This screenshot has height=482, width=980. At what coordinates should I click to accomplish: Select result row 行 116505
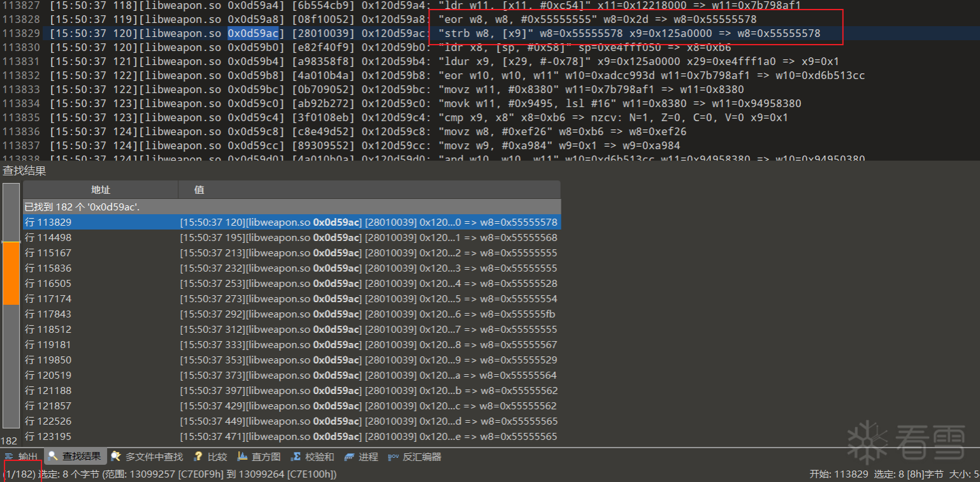pyautogui.click(x=292, y=284)
